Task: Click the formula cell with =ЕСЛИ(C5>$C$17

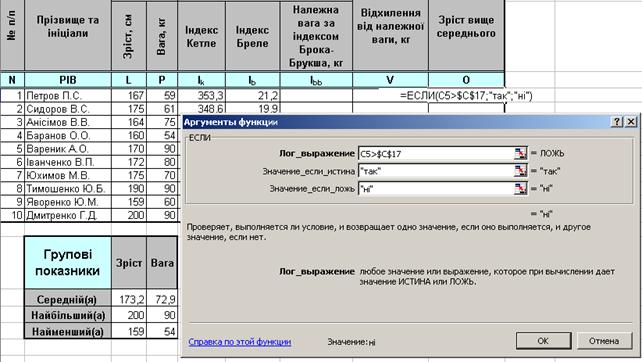Action: point(466,95)
